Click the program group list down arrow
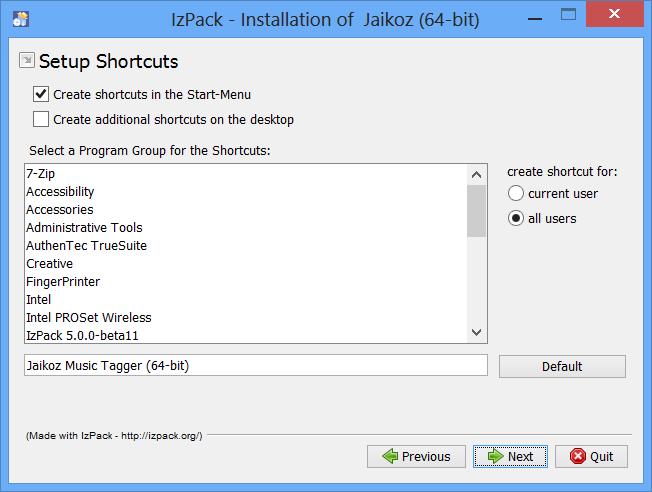652x492 pixels. pyautogui.click(x=477, y=332)
